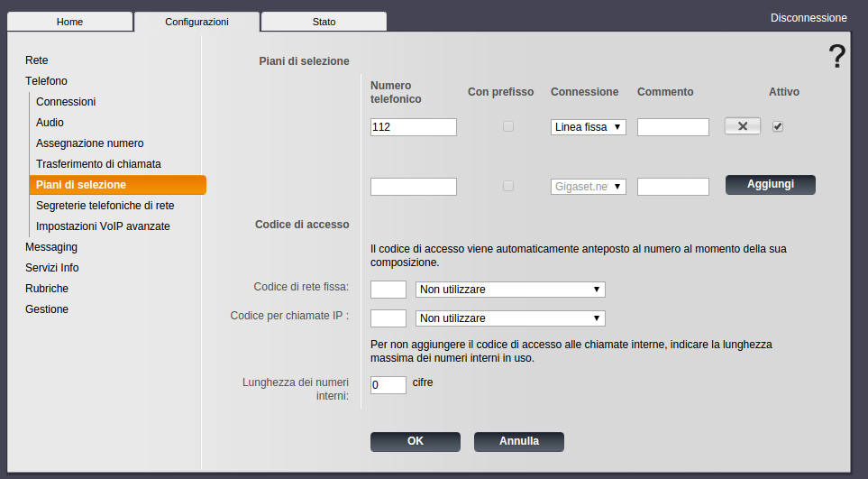This screenshot has width=868, height=479.
Task: Open Rete in the sidebar
Action: coord(37,60)
